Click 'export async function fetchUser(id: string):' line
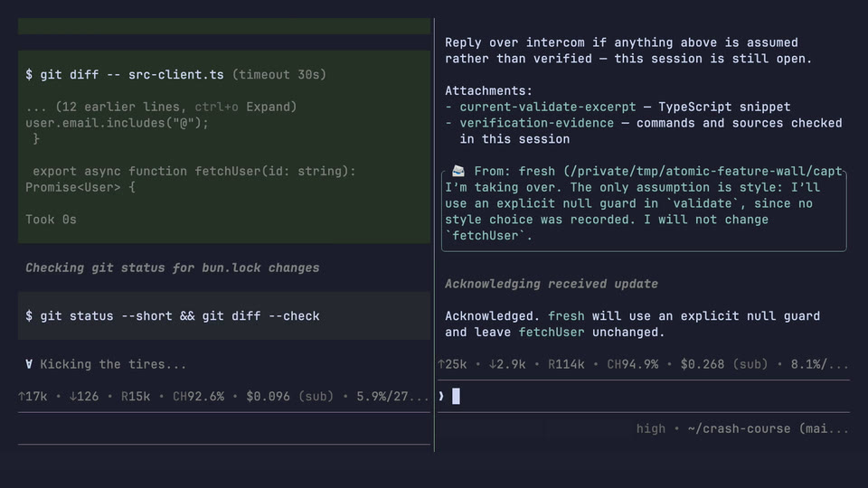Screen dimensions: 868x488 click(194, 172)
